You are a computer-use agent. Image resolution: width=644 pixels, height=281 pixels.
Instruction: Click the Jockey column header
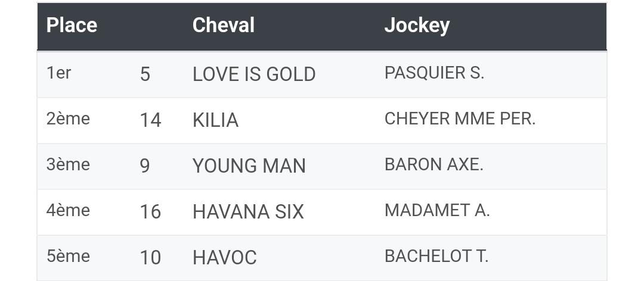point(417,26)
